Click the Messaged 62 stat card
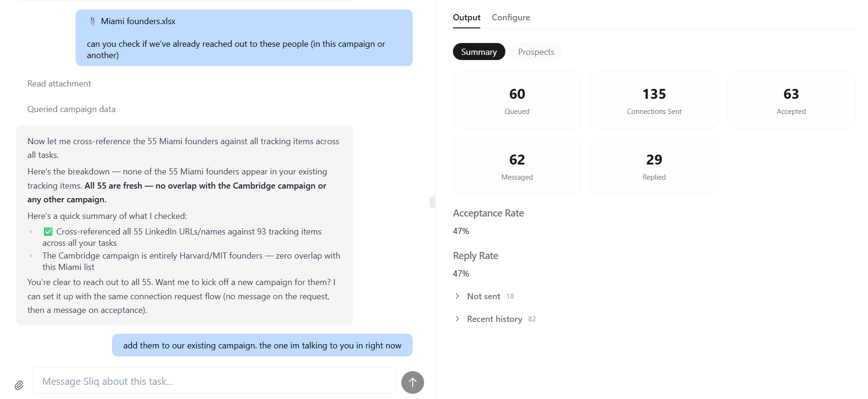Viewport: 868px width, 399px height. click(x=517, y=165)
